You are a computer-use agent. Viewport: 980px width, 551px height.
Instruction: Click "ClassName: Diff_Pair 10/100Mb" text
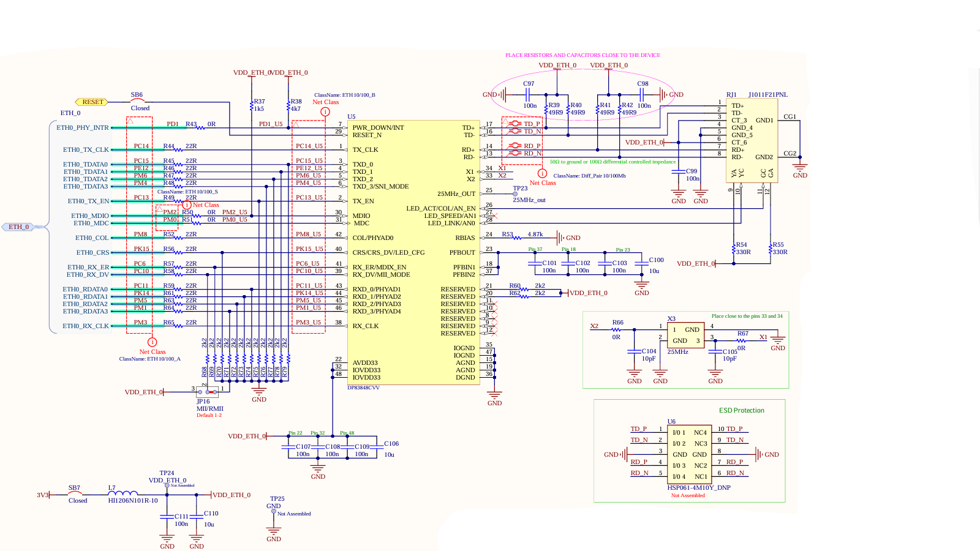coord(590,176)
